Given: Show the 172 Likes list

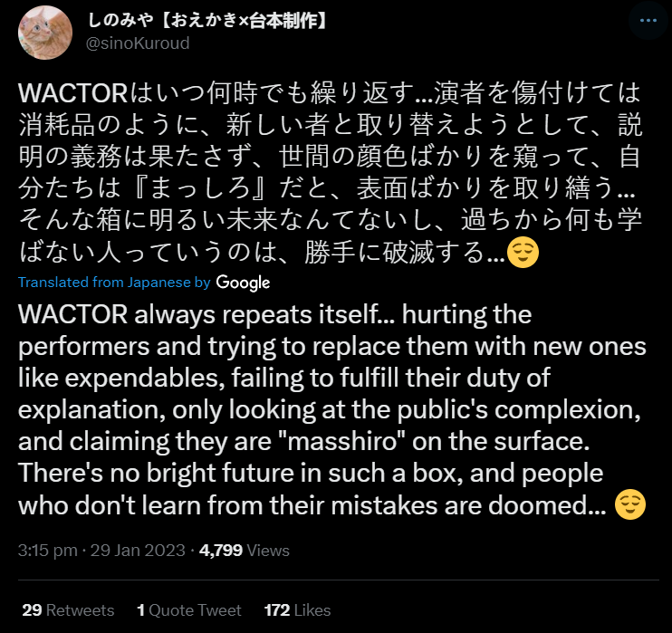Looking at the screenshot, I should click(x=297, y=609).
